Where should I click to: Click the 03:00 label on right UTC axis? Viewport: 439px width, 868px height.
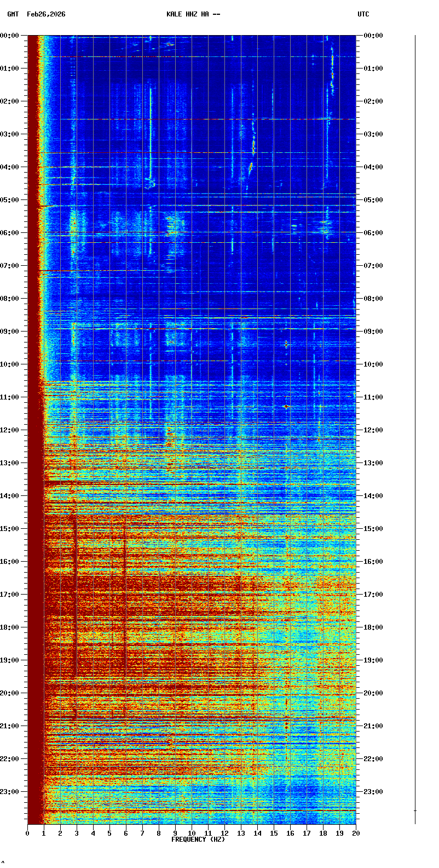(374, 134)
